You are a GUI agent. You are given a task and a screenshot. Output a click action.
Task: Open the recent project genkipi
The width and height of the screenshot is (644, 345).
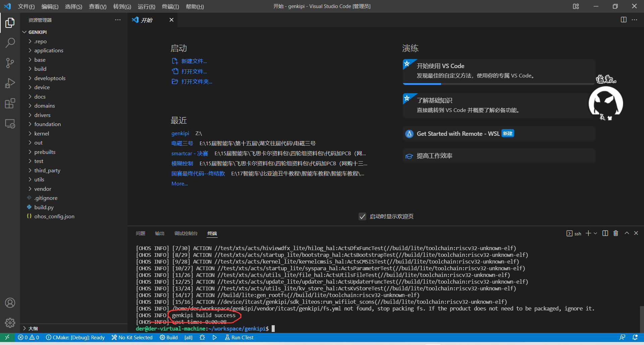click(180, 133)
